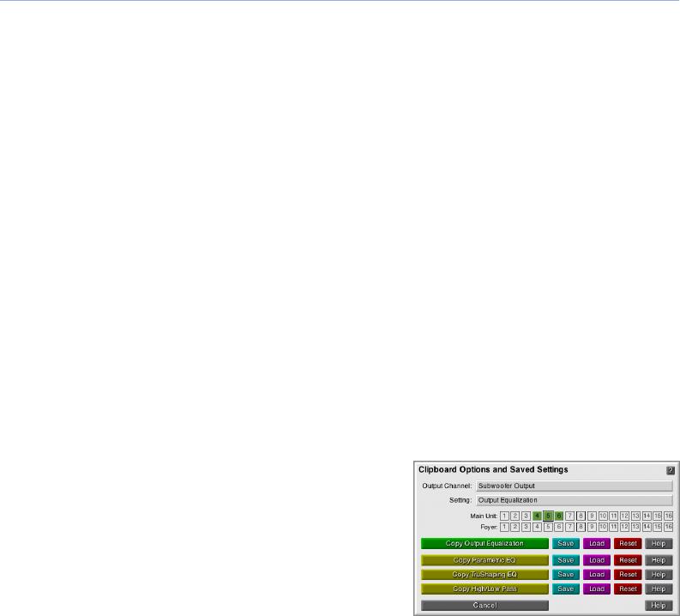Toggle Main Unit slot 2
The image size is (680, 616).
[515, 516]
